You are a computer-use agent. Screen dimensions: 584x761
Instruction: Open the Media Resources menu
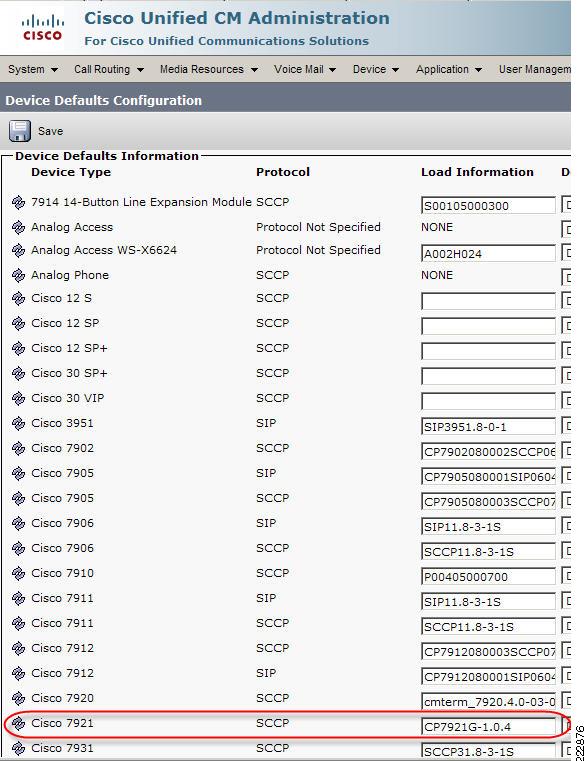point(208,69)
